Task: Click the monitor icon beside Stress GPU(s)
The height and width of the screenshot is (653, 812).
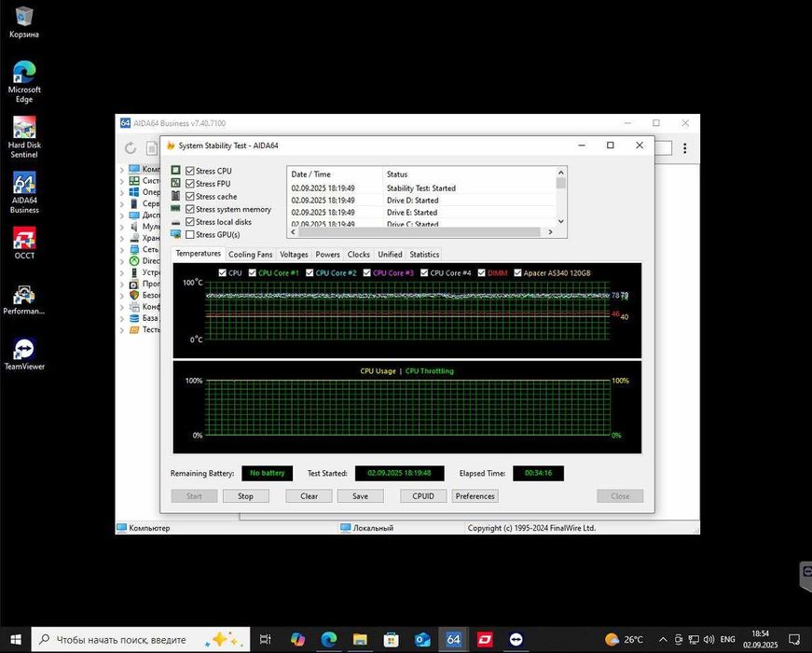Action: pos(176,234)
